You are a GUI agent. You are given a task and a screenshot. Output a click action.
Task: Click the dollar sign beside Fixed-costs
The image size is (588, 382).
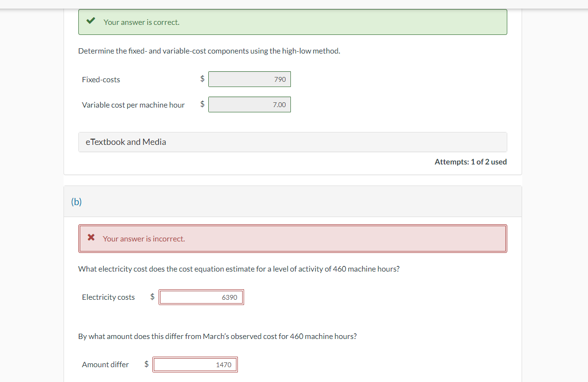pos(202,79)
